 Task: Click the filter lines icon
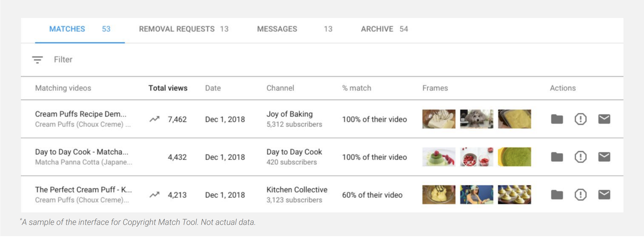[x=37, y=60]
